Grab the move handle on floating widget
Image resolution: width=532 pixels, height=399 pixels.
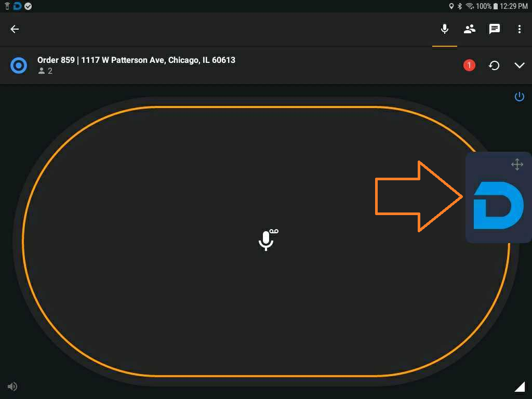pyautogui.click(x=517, y=164)
